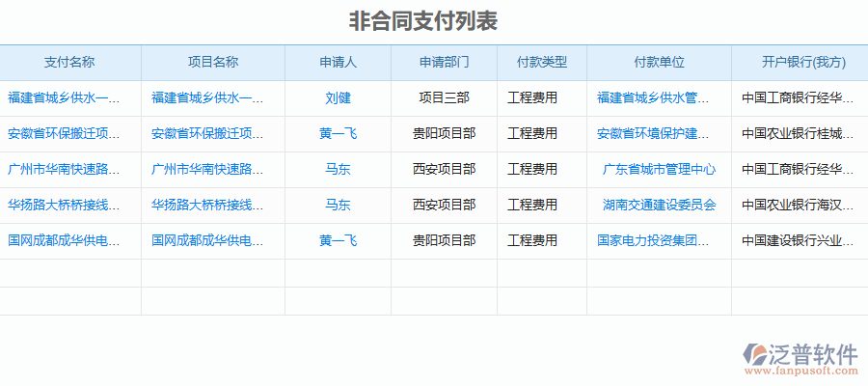The width and height of the screenshot is (868, 386).
Task: Click applicant 马东 in third row
Action: click(338, 169)
